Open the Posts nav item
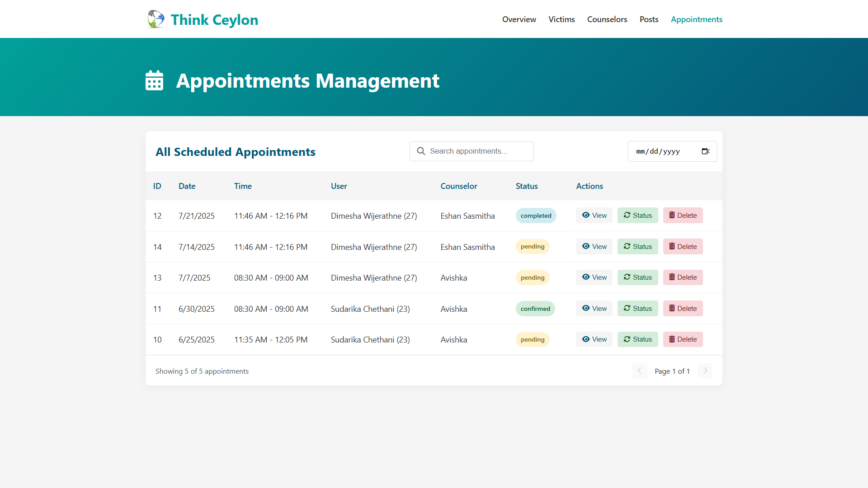The height and width of the screenshot is (488, 868). 649,19
